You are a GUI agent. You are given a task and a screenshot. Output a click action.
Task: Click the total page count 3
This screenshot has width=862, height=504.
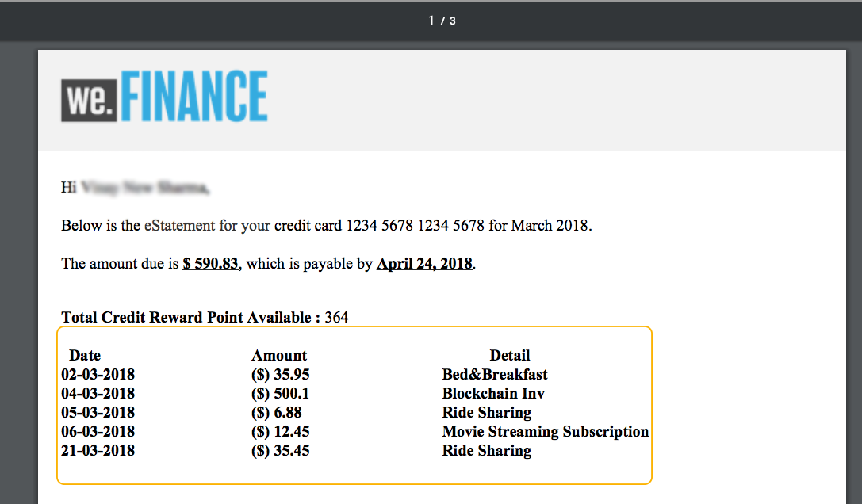tap(453, 21)
